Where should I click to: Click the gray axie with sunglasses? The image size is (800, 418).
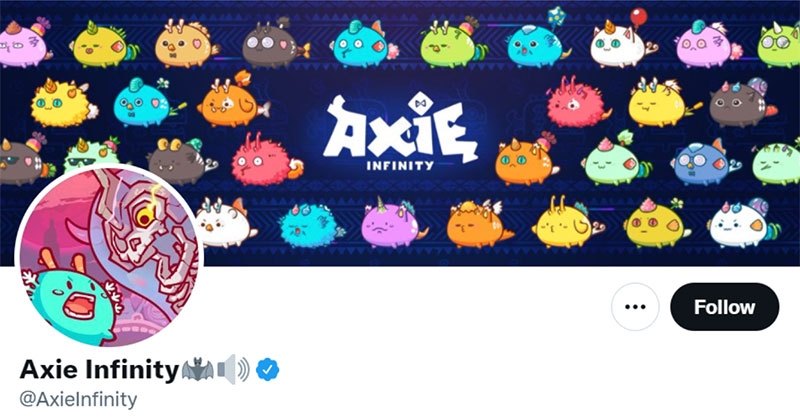point(24,160)
